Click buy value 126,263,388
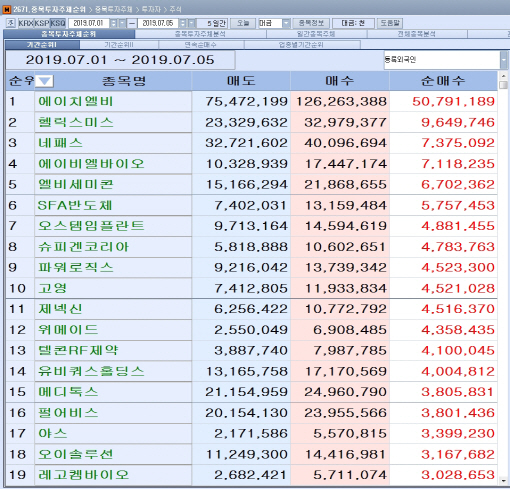510x489 pixels. click(341, 101)
